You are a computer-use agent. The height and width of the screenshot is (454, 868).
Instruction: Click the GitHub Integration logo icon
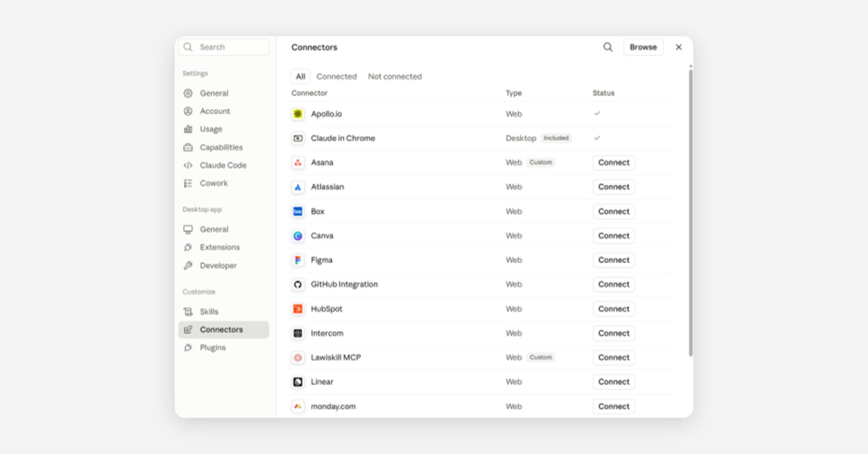[x=298, y=285]
